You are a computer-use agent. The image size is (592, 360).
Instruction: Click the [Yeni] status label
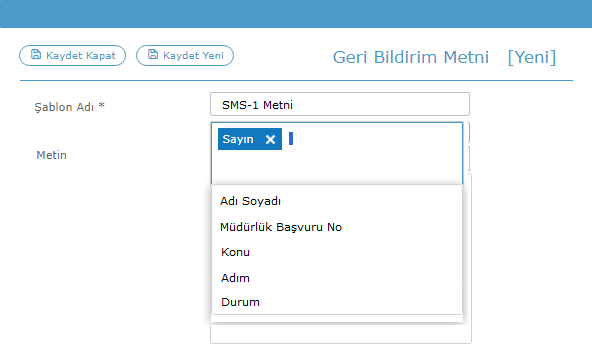pyautogui.click(x=532, y=57)
